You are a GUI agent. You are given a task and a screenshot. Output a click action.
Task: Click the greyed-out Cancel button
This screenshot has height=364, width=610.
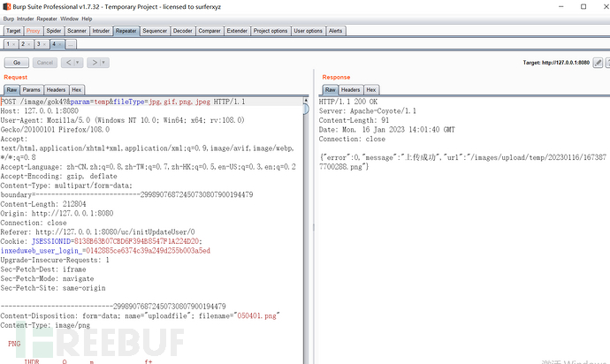click(45, 63)
